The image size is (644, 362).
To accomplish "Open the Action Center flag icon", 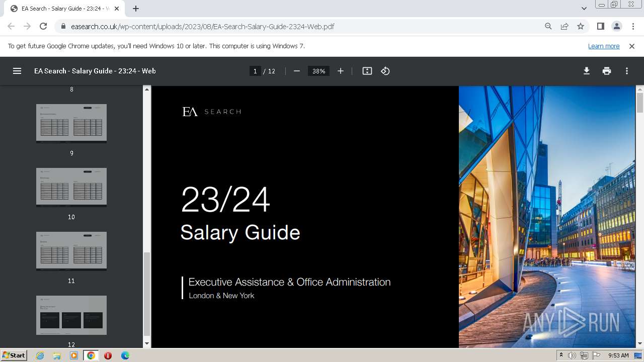I will pyautogui.click(x=596, y=355).
